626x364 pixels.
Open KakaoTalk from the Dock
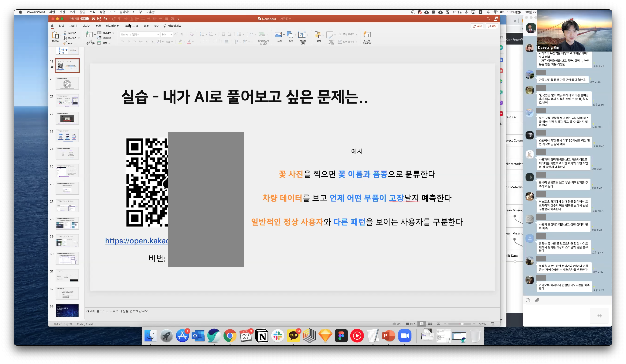(293, 336)
